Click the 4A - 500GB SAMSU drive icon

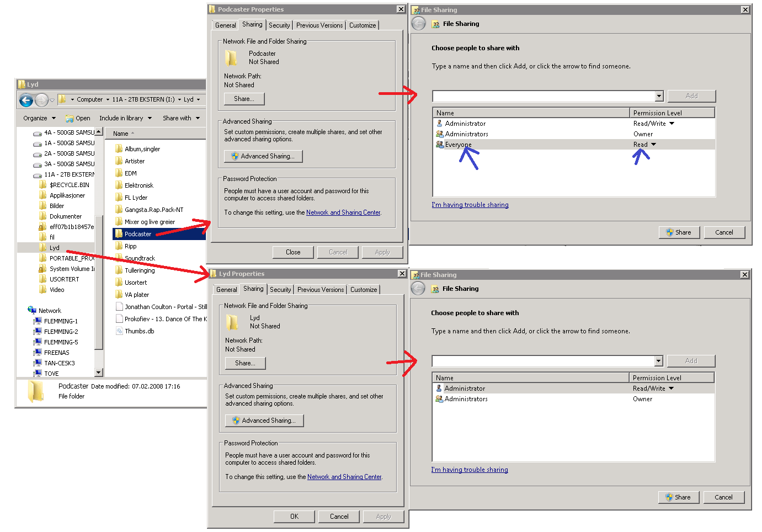[x=38, y=133]
